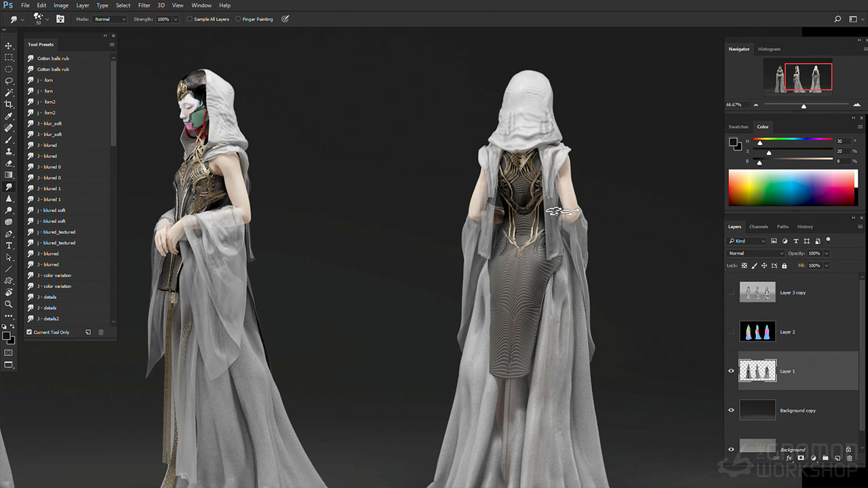868x488 pixels.
Task: Click the Lock all layer icon
Action: [x=784, y=266]
